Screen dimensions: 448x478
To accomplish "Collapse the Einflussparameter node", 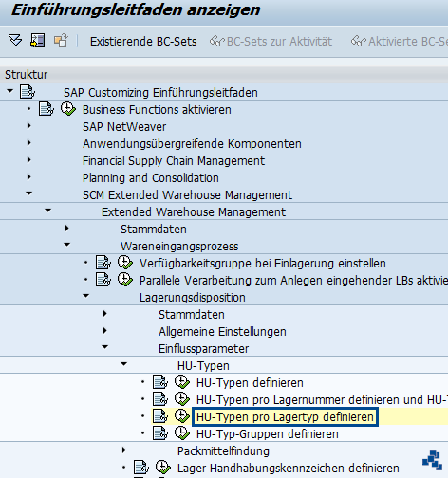I will click(x=105, y=347).
